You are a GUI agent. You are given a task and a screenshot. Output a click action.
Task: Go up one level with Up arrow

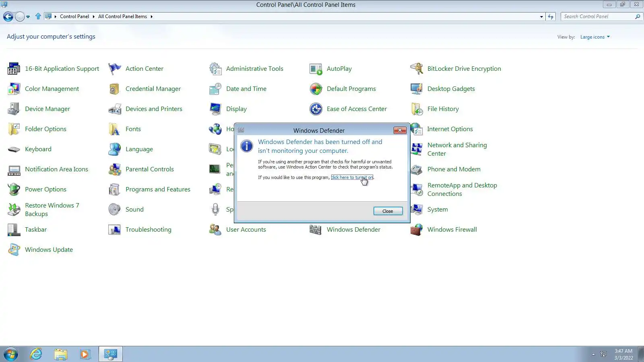(x=38, y=16)
